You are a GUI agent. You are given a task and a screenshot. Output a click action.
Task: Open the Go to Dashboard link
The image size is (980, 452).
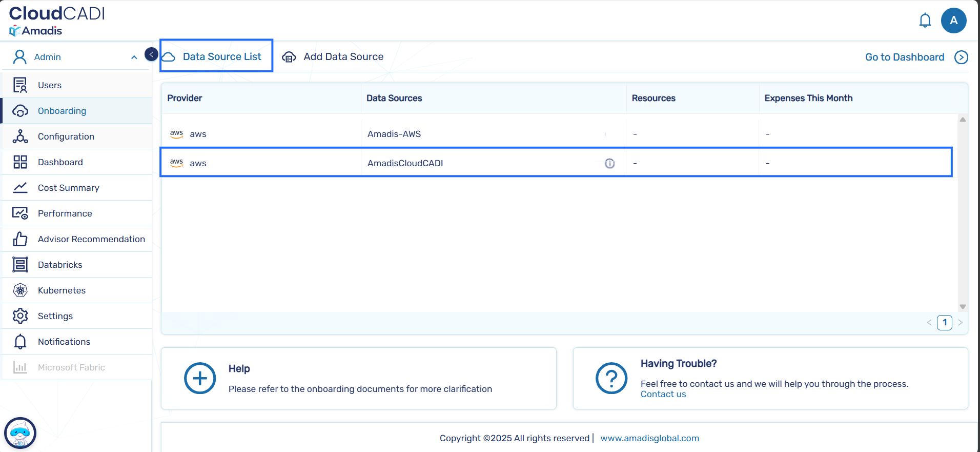pyautogui.click(x=905, y=57)
